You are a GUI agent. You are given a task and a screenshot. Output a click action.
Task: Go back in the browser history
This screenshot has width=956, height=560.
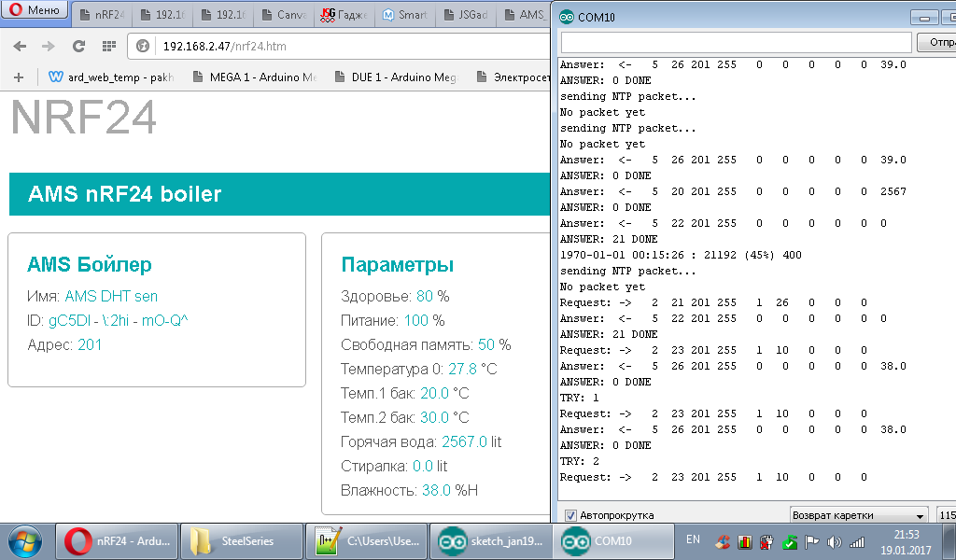[20, 47]
